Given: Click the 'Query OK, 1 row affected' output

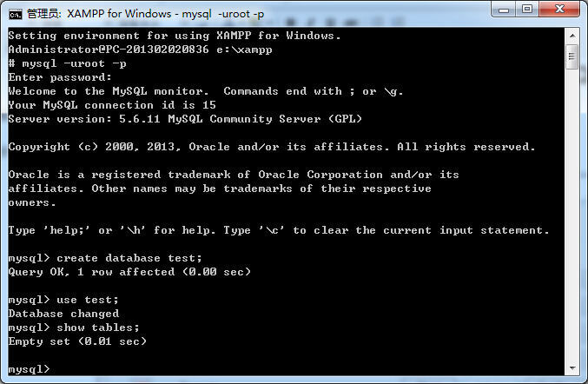Looking at the screenshot, I should (129, 272).
